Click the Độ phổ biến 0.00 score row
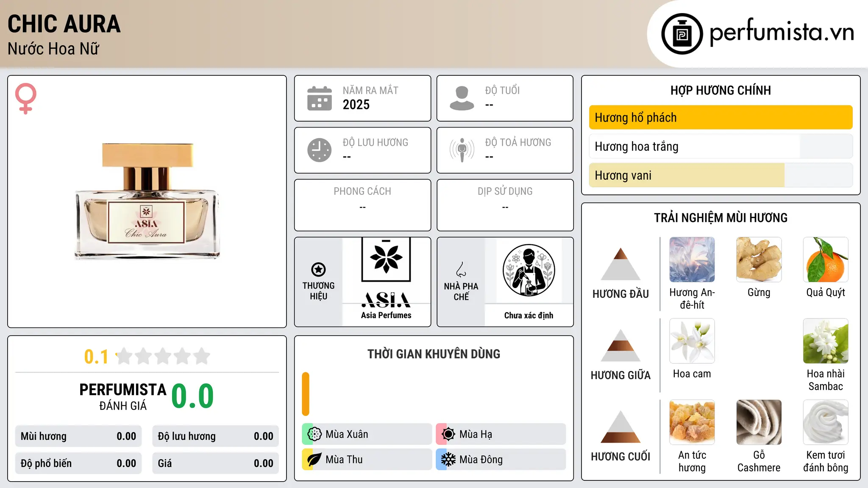Screen dimensions: 868x488 pos(78,463)
